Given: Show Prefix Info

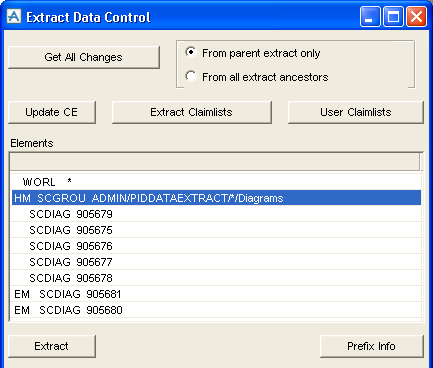Looking at the screenshot, I should point(372,346).
